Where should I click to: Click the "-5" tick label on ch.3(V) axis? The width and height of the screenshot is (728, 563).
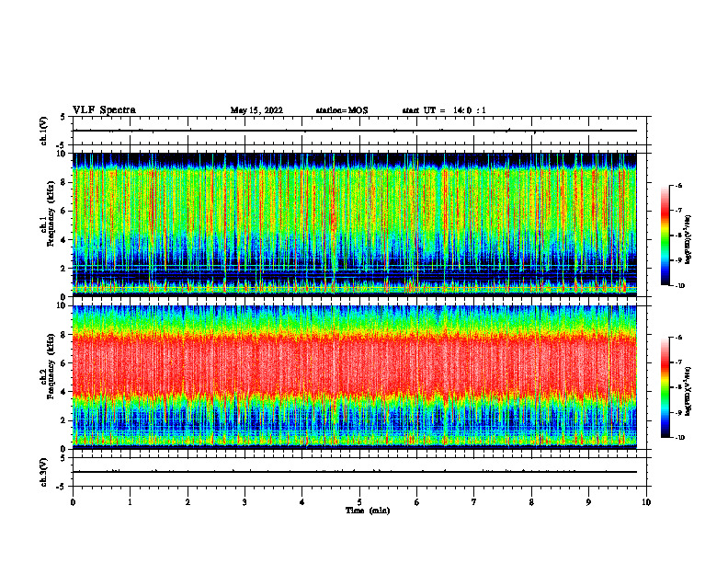62,487
